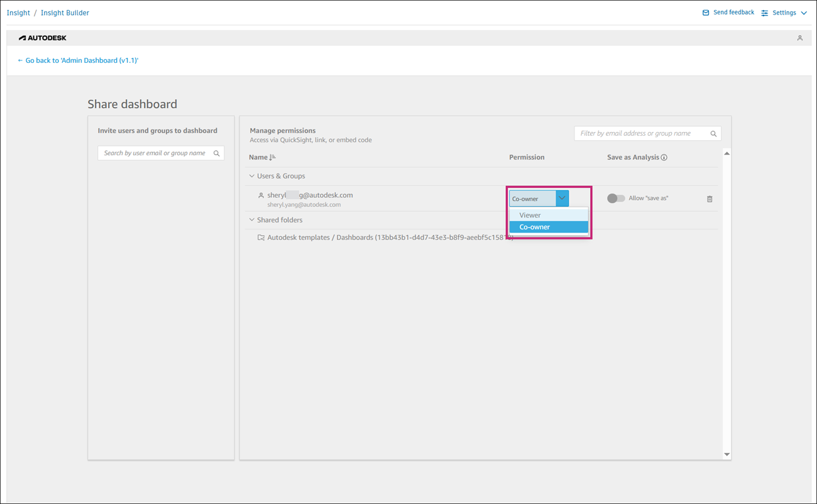Click the user icon beside sheryl's email
The width and height of the screenshot is (817, 504).
tap(261, 195)
